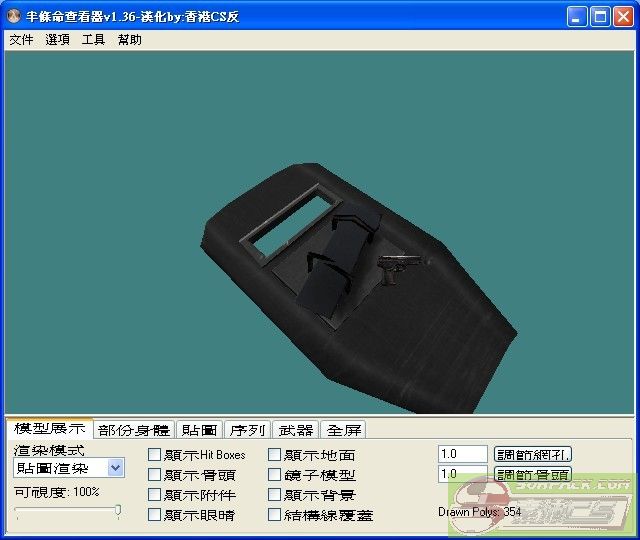
Task: Focus the bone scale input field beside 調節骨頭
Action: 463,474
